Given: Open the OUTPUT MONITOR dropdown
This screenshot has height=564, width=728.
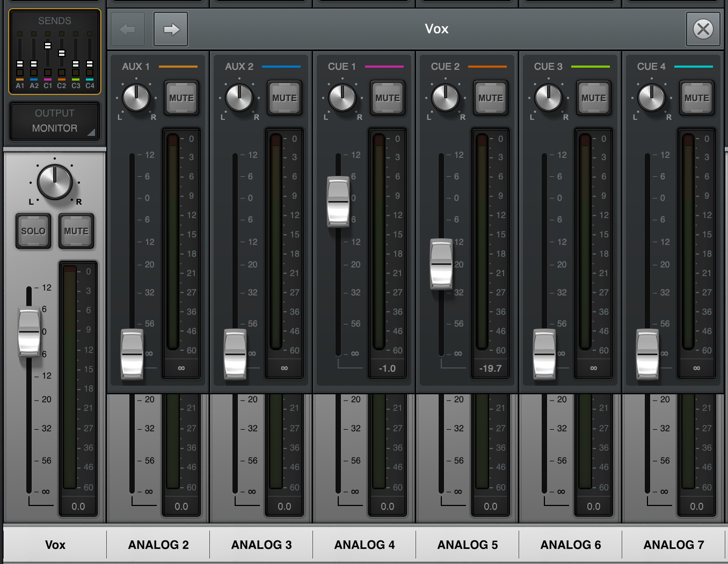Looking at the screenshot, I should (55, 121).
